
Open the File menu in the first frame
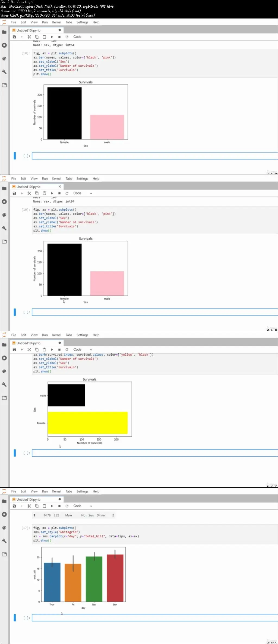[x=14, y=22]
